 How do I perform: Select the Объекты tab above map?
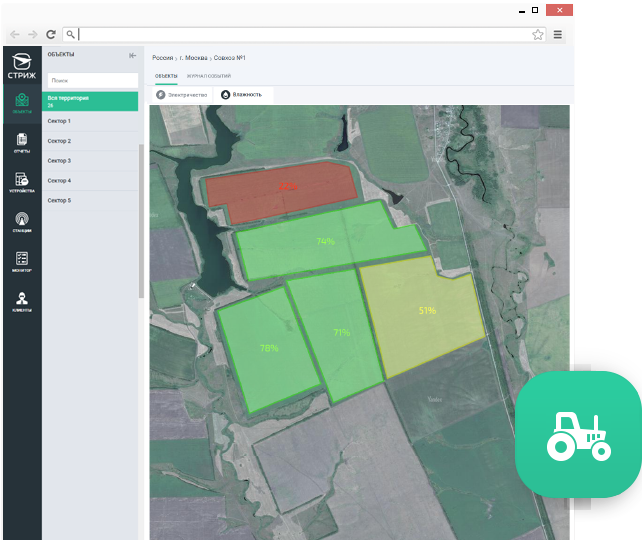click(166, 76)
